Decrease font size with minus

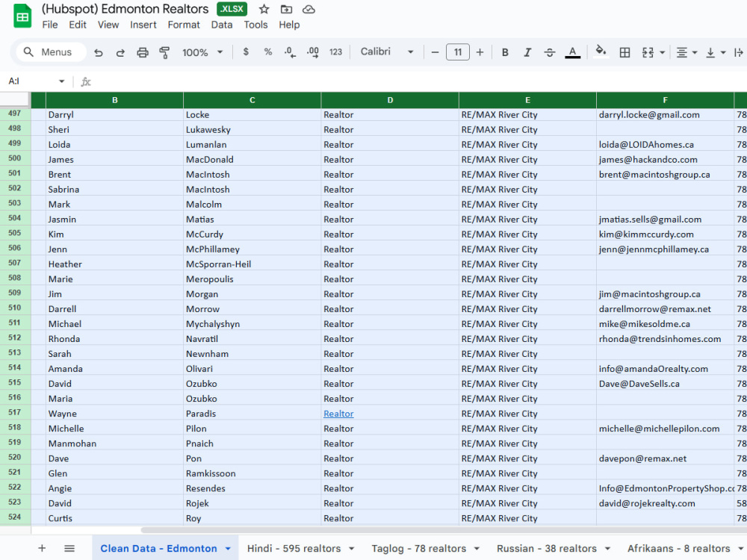[435, 52]
